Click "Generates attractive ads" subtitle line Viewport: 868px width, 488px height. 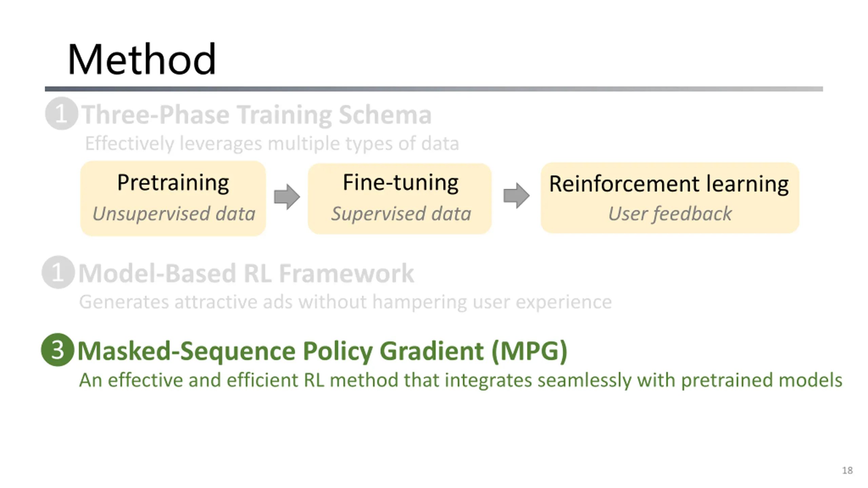click(345, 302)
